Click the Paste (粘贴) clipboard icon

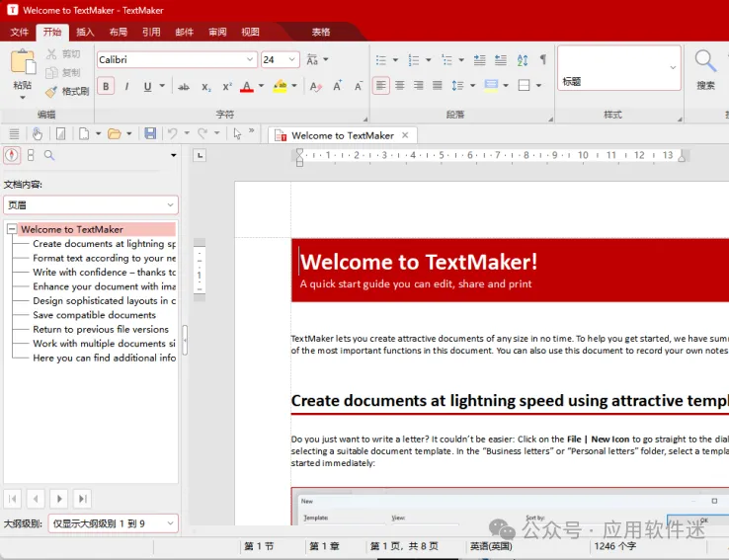[x=22, y=62]
